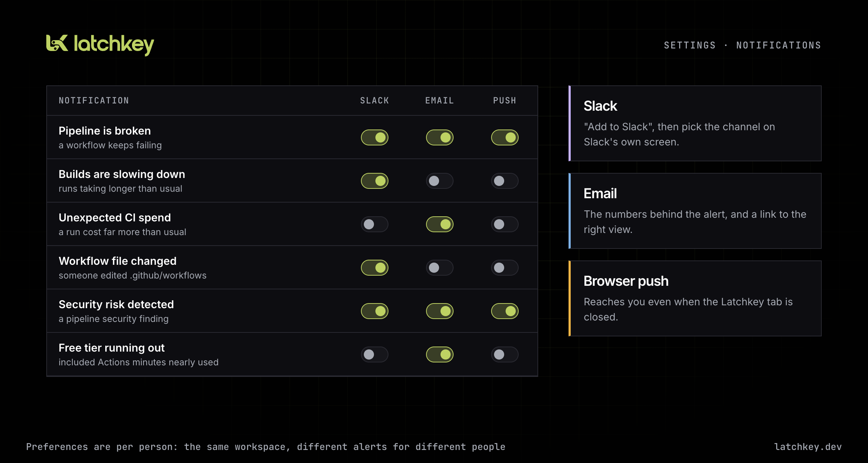The width and height of the screenshot is (868, 463).
Task: Visit the latchkey.dev link
Action: [x=808, y=447]
